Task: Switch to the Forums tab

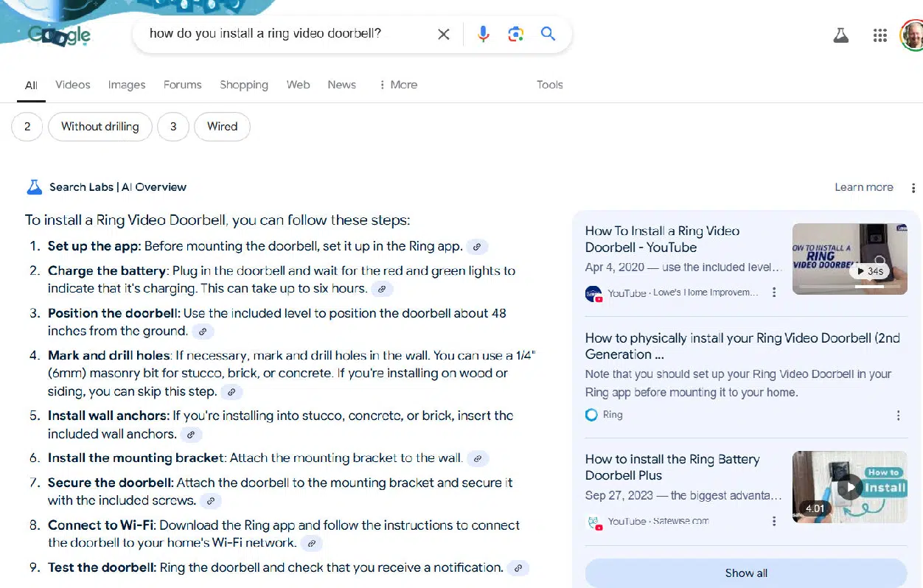Action: point(182,85)
